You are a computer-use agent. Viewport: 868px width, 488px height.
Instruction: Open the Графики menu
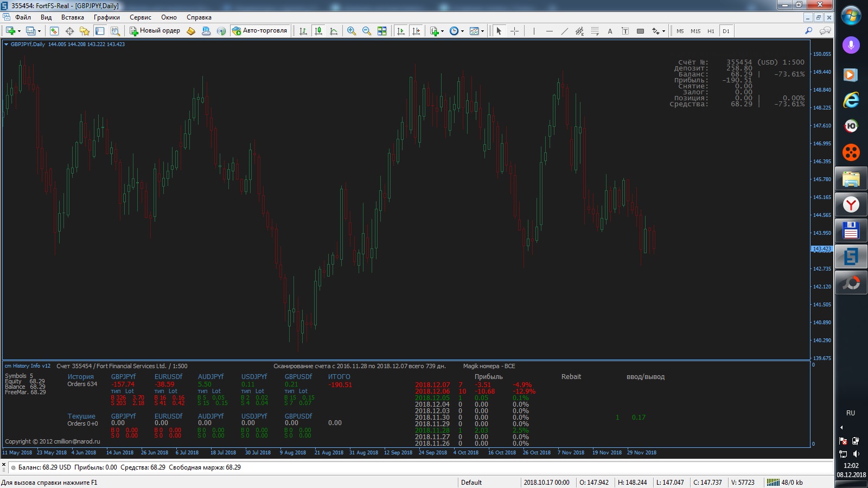(x=106, y=17)
